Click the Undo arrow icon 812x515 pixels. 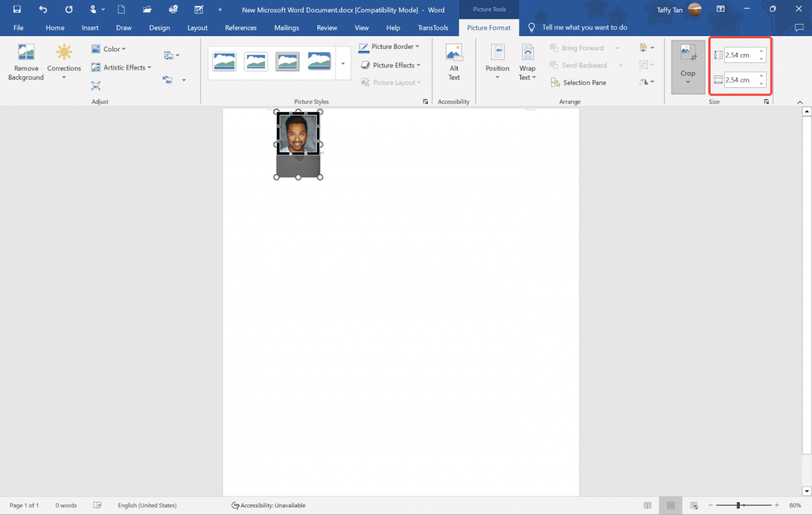[43, 10]
